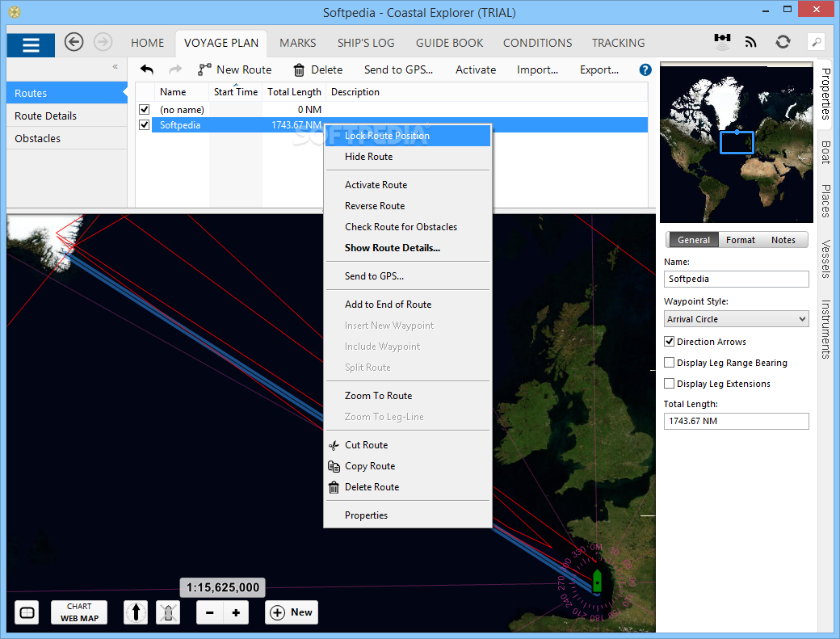Select Obstacles in sidebar

(67, 138)
